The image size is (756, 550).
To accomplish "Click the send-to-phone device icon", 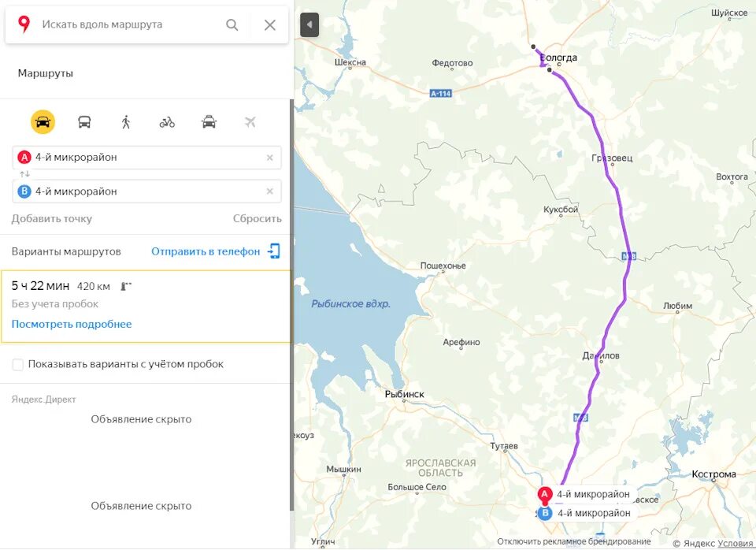I will (x=274, y=251).
